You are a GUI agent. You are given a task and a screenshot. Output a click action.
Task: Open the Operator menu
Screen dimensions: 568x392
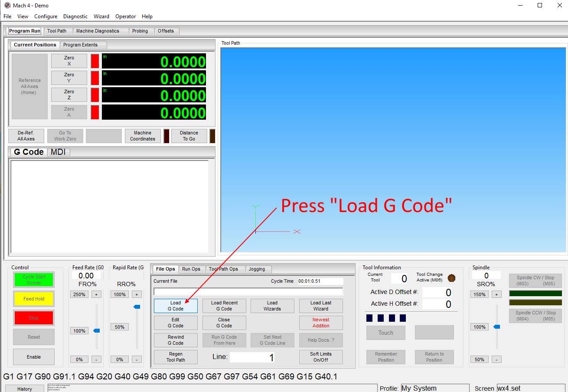tap(125, 16)
